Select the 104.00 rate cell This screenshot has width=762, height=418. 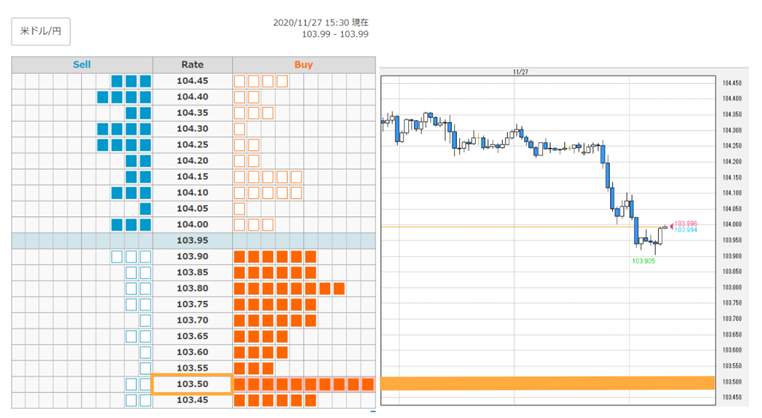(x=192, y=225)
